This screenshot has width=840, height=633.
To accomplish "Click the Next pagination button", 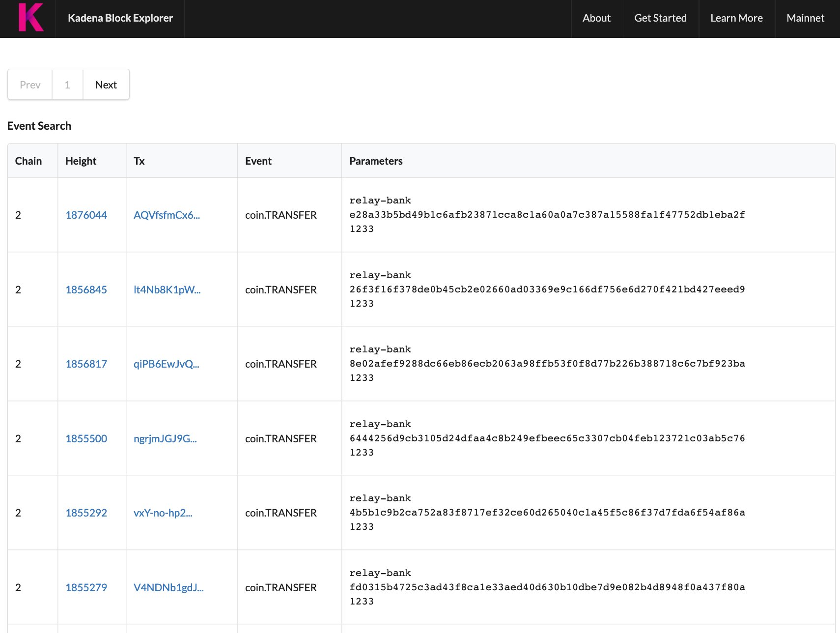I will tap(106, 84).
